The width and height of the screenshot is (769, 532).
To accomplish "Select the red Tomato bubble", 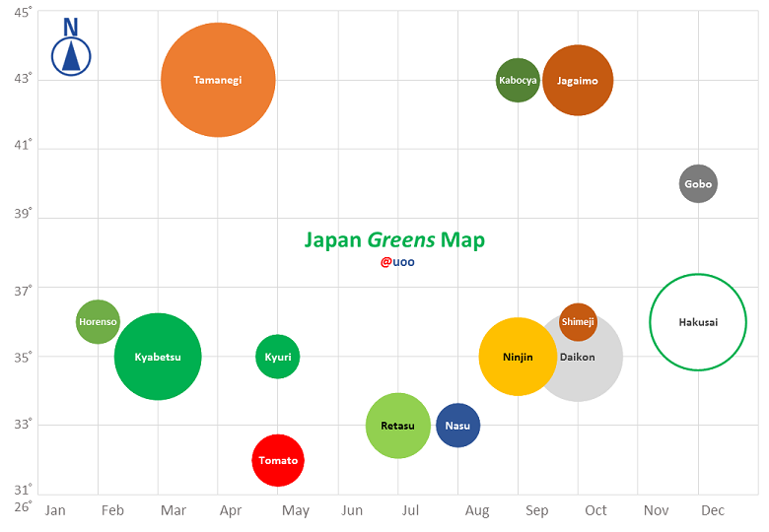I will coord(278,460).
